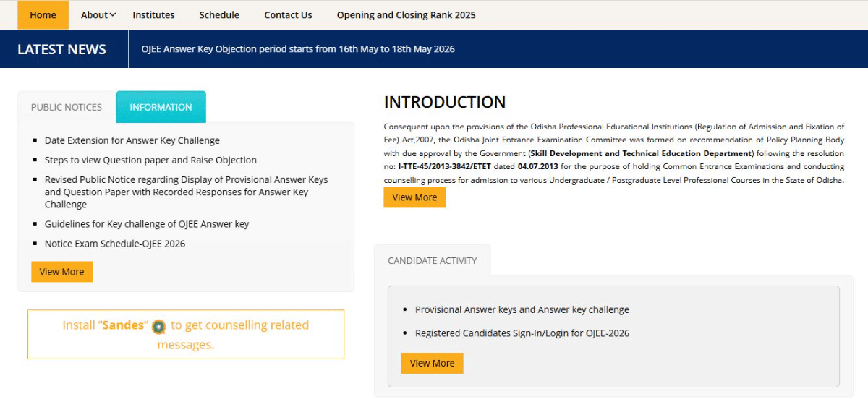
Task: Open Notice Exam Schedule-OJEE 2026
Action: (x=115, y=244)
